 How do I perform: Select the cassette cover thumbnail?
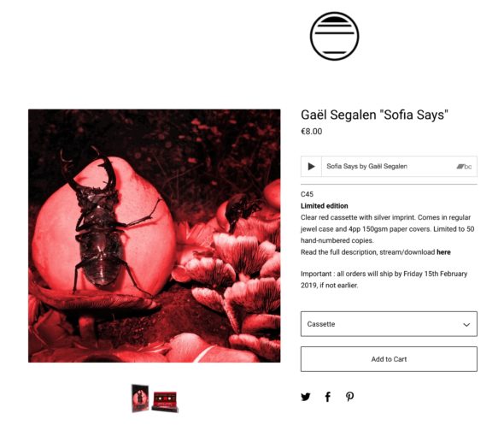coord(140,398)
